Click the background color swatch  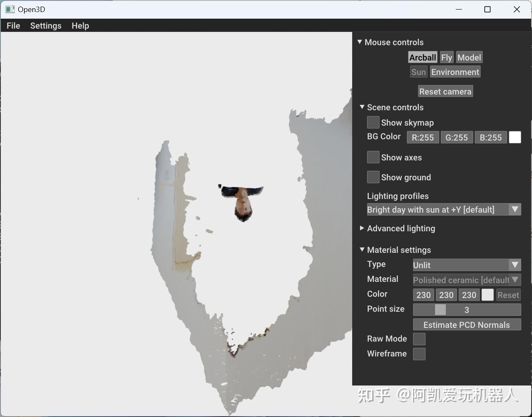click(x=515, y=137)
